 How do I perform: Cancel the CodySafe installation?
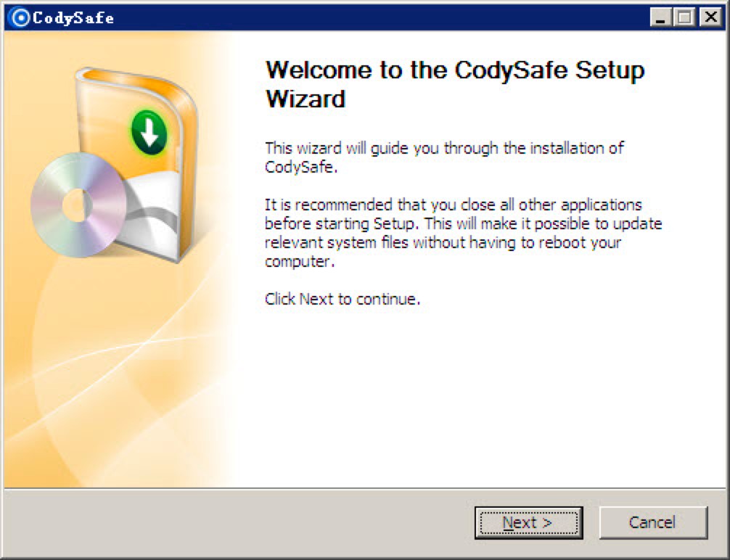(x=652, y=522)
